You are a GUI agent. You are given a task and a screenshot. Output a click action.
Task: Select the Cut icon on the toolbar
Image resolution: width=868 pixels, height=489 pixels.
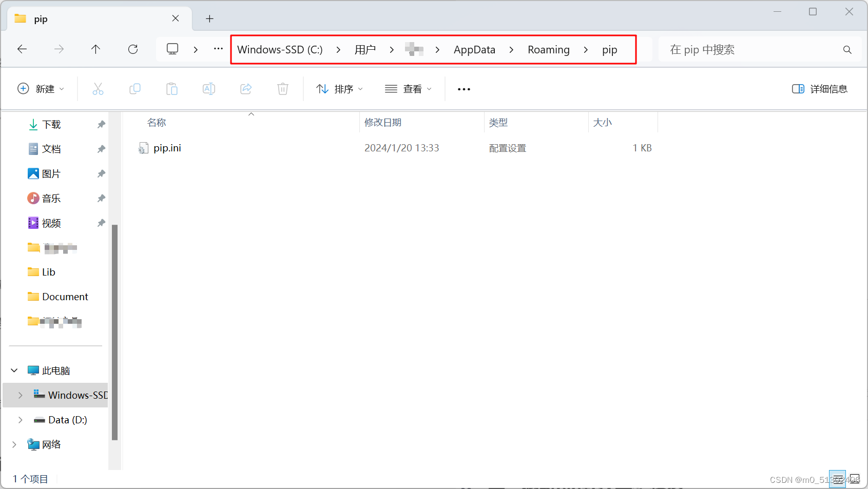(x=98, y=88)
